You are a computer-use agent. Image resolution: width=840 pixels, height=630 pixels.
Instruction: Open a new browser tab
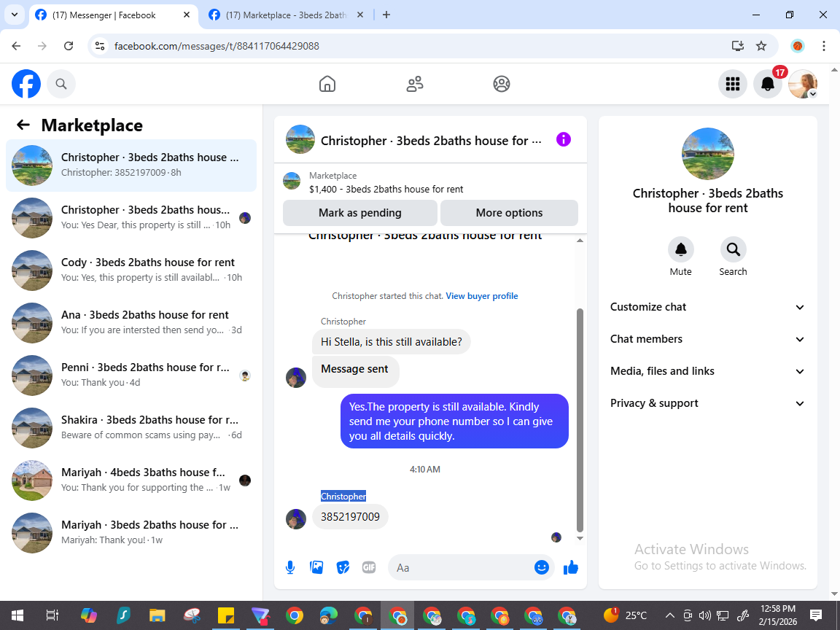[x=386, y=15]
